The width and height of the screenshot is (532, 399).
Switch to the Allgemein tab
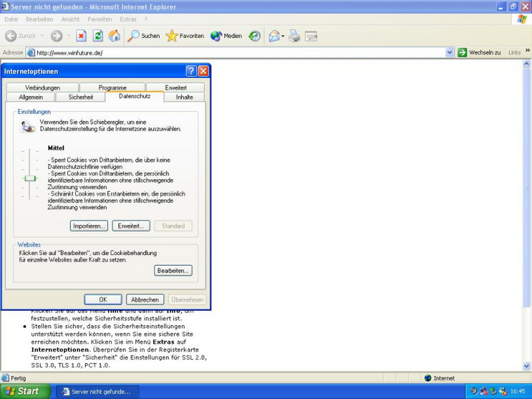pyautogui.click(x=31, y=97)
